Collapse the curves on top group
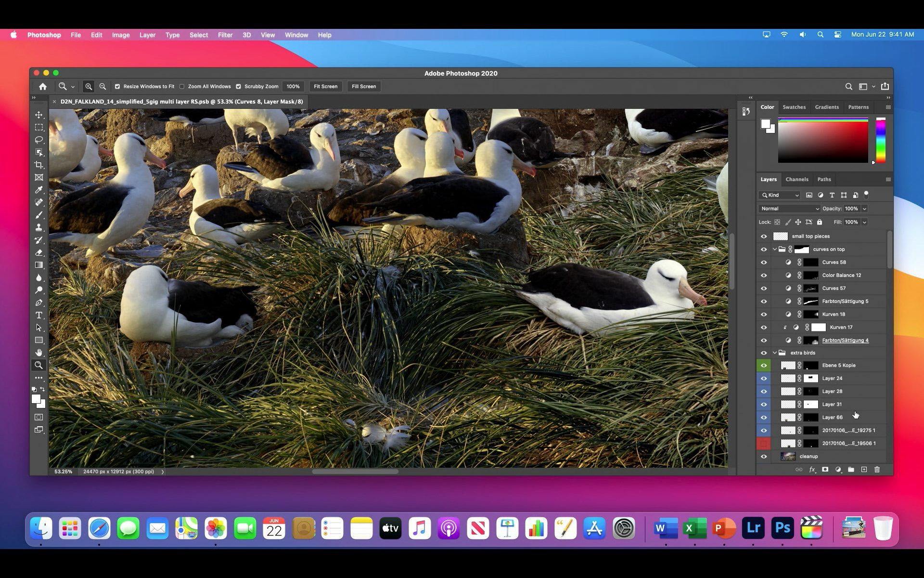 coord(775,249)
